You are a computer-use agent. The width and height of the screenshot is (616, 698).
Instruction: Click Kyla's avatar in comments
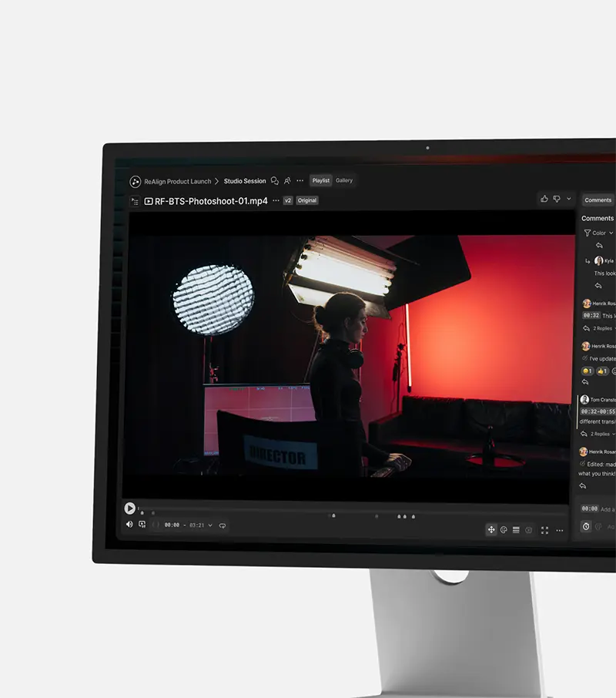(x=598, y=261)
